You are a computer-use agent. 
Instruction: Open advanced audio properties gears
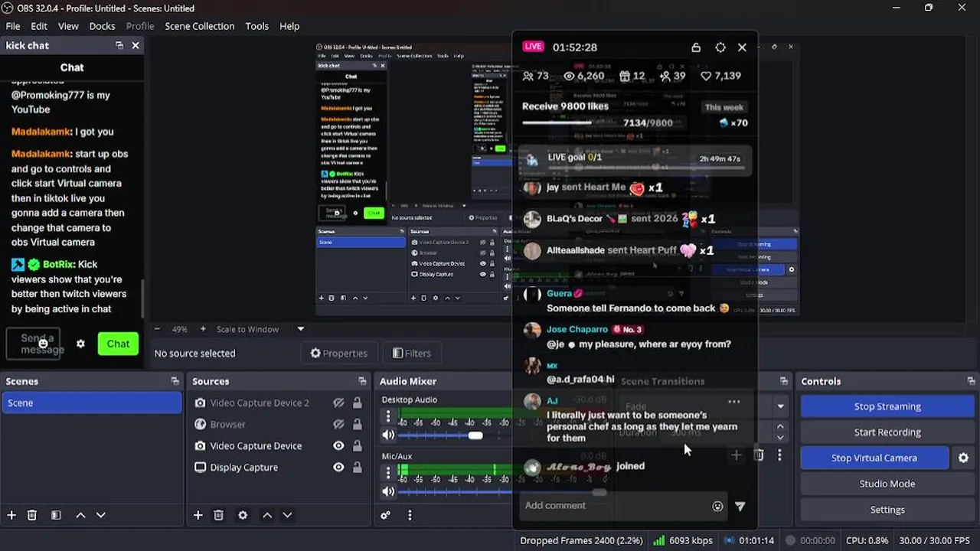pos(386,515)
